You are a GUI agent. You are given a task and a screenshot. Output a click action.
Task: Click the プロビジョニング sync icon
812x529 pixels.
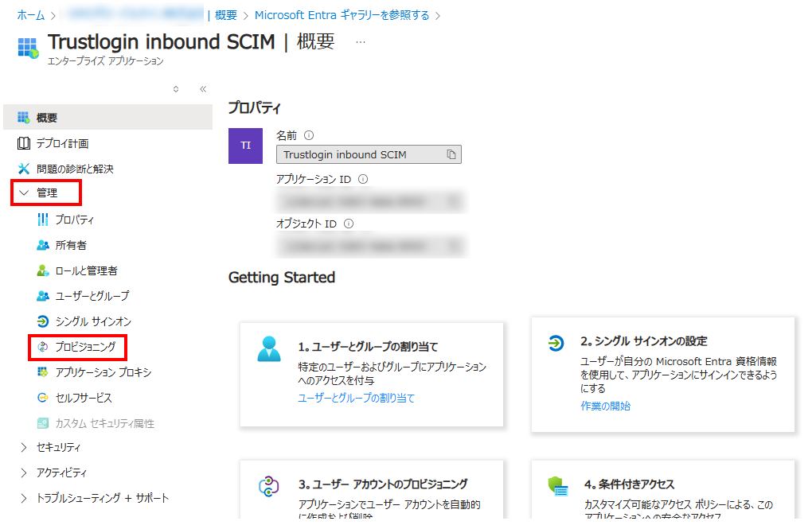43,347
